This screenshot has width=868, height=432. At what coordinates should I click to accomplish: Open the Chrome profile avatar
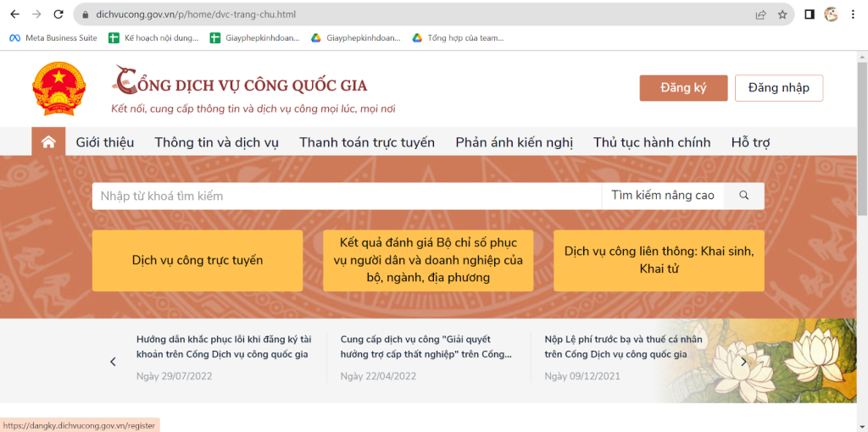(832, 14)
